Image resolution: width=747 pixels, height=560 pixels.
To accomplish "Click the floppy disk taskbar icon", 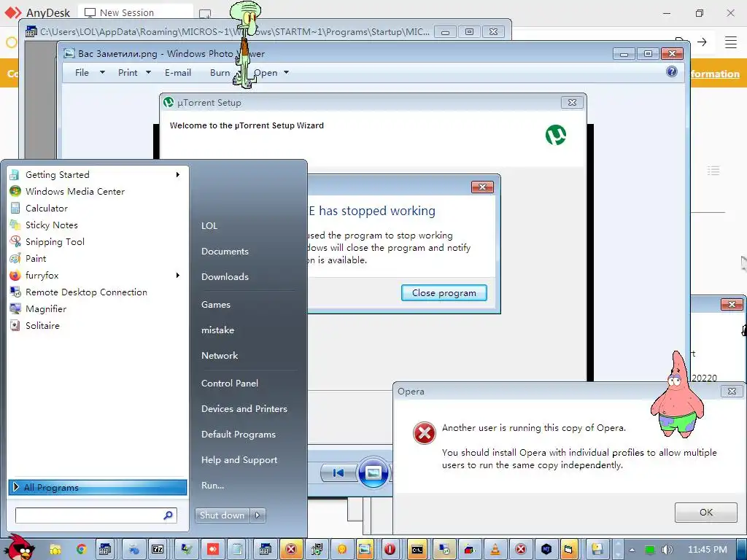I will pos(597,550).
